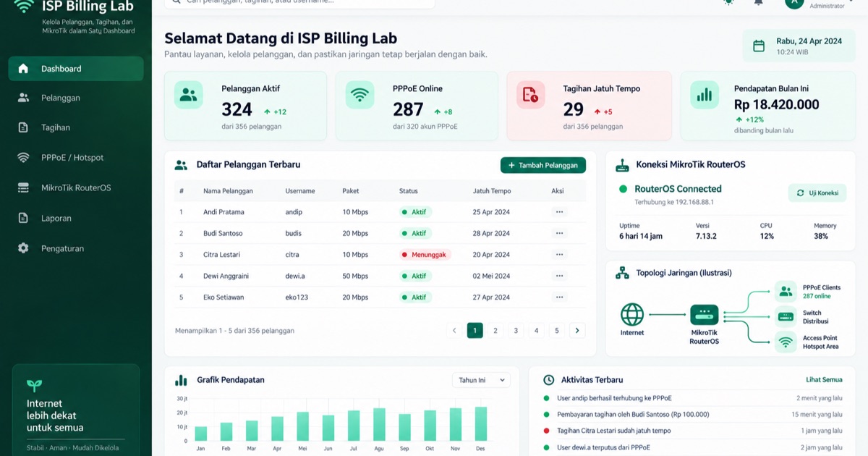The width and height of the screenshot is (868, 456).
Task: Click the Koneksi MikroTik router icon
Action: pos(622,165)
